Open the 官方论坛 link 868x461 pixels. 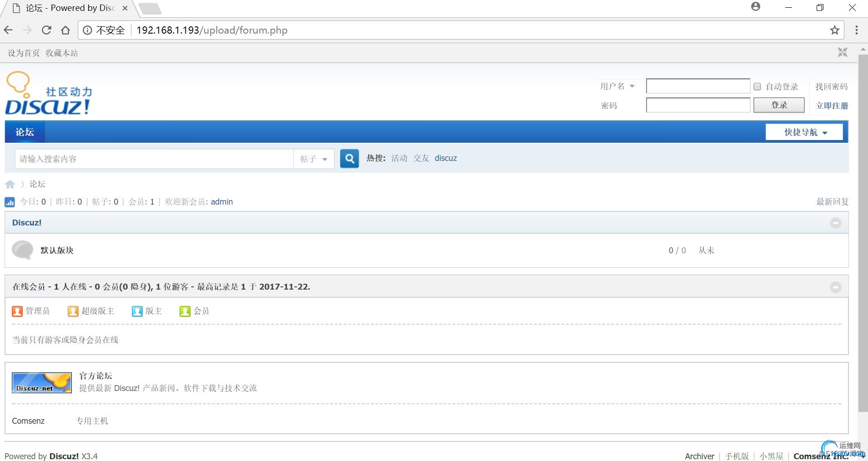point(95,376)
